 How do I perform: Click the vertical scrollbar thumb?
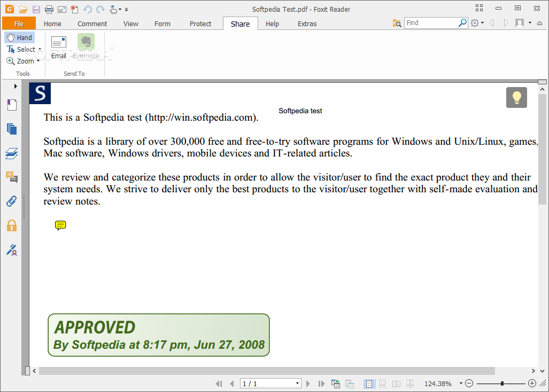[x=542, y=149]
